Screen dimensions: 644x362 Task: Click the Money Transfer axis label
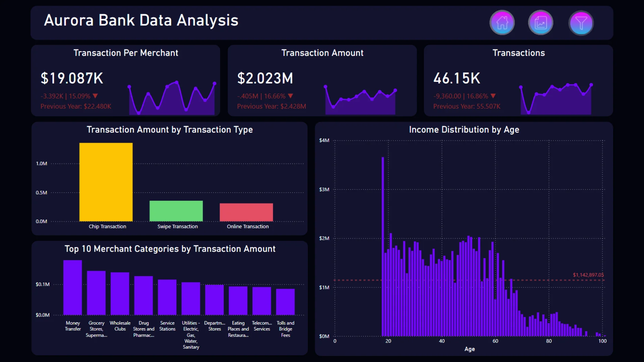click(73, 326)
